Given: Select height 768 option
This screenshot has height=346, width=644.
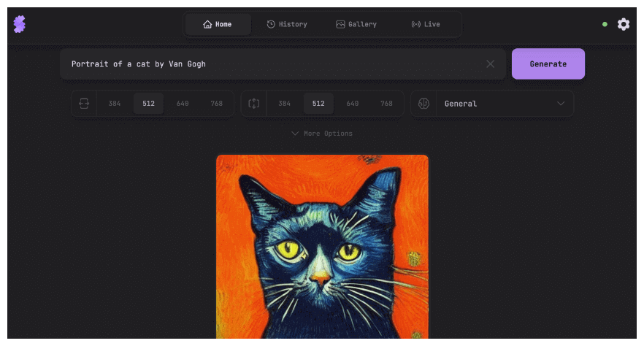Looking at the screenshot, I should click(x=386, y=104).
